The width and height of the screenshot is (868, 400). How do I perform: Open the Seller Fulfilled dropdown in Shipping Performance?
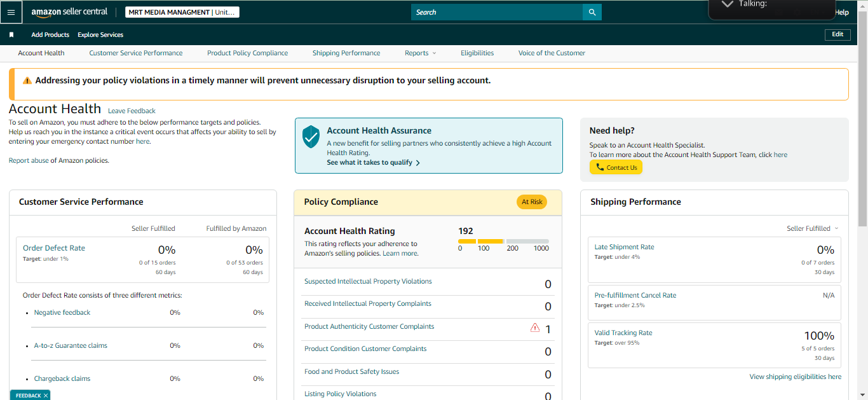point(813,228)
